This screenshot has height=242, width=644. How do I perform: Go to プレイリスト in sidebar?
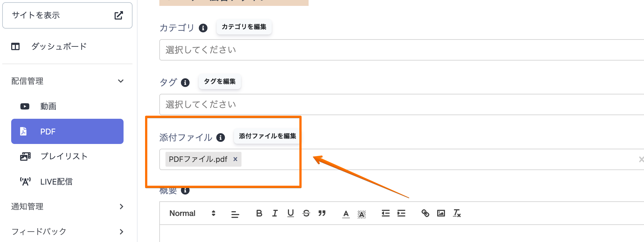[x=64, y=156]
